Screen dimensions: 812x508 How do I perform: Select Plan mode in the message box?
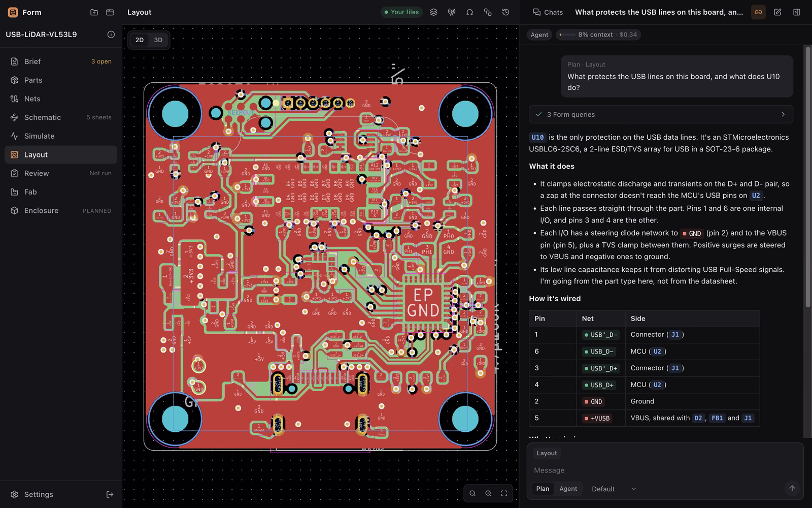coord(543,489)
